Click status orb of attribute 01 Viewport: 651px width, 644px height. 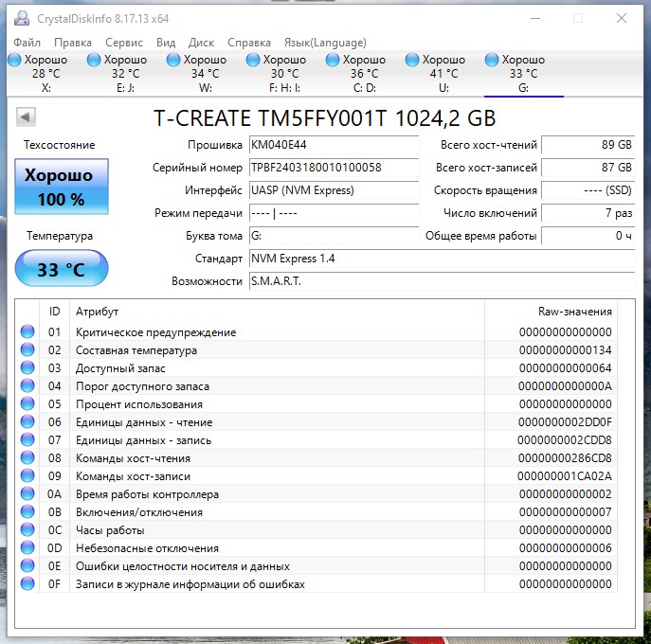(x=27, y=331)
